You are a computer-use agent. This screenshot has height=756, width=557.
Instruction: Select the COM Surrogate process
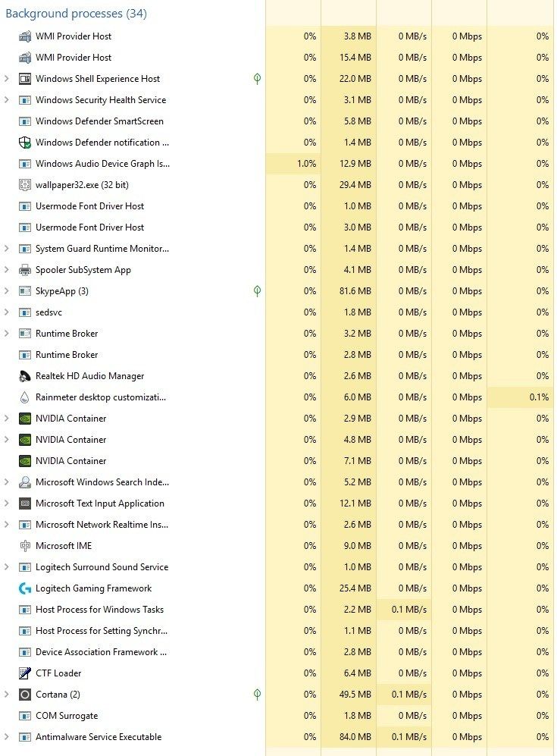tap(67, 716)
